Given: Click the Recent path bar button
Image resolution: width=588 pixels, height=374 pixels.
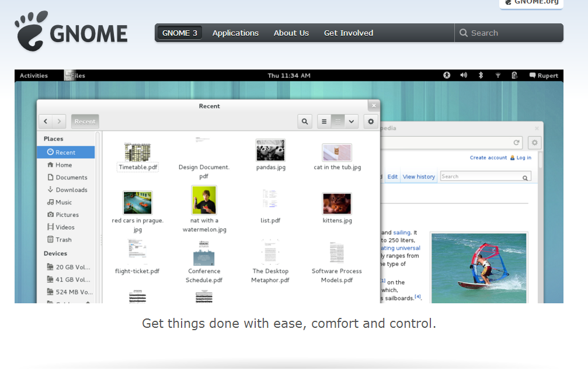Looking at the screenshot, I should [x=85, y=122].
